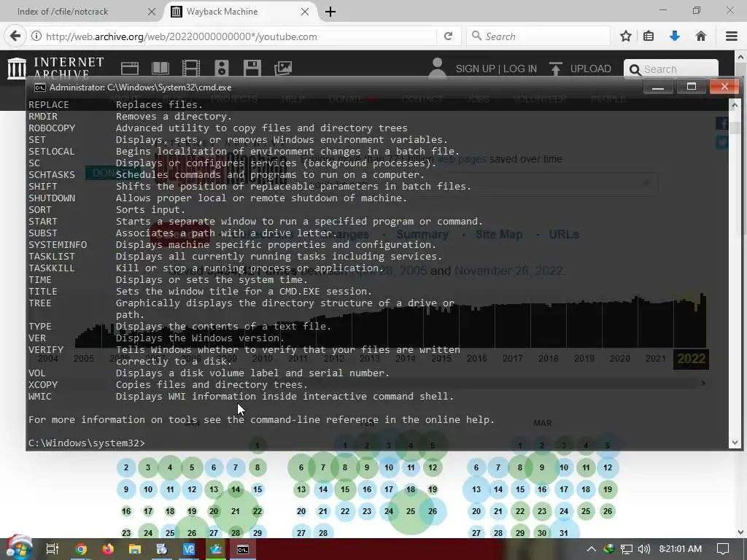
Task: Select the Wayback Machine tab
Action: (x=222, y=12)
